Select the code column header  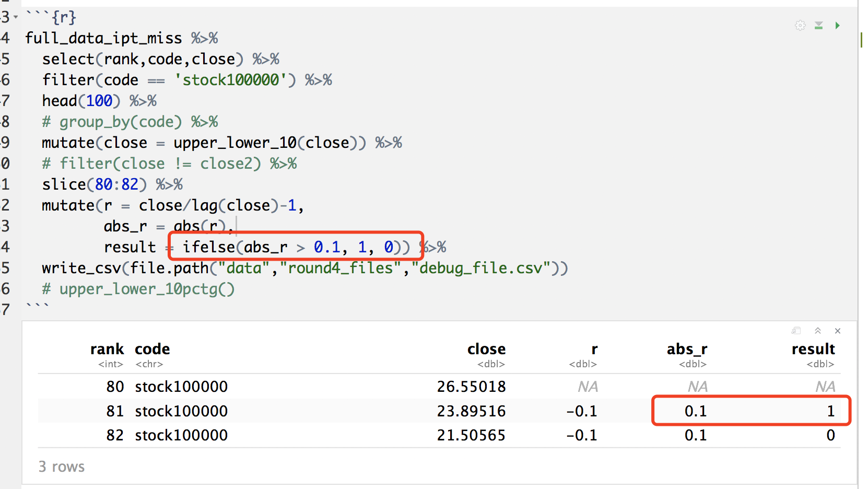coord(153,349)
